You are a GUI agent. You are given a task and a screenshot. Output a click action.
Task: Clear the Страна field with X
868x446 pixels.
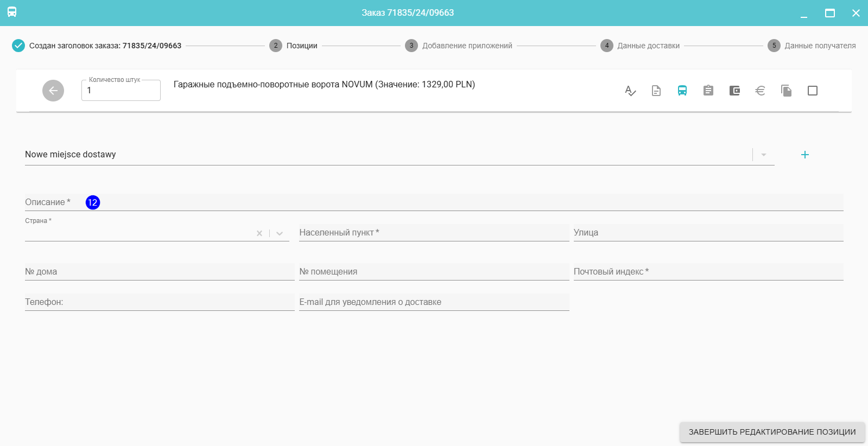259,233
